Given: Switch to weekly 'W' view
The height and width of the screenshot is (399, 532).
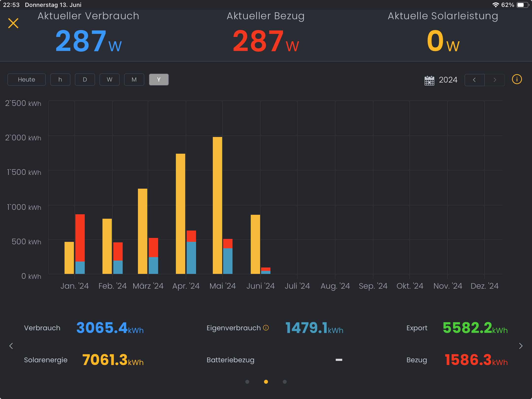Looking at the screenshot, I should click(x=110, y=80).
